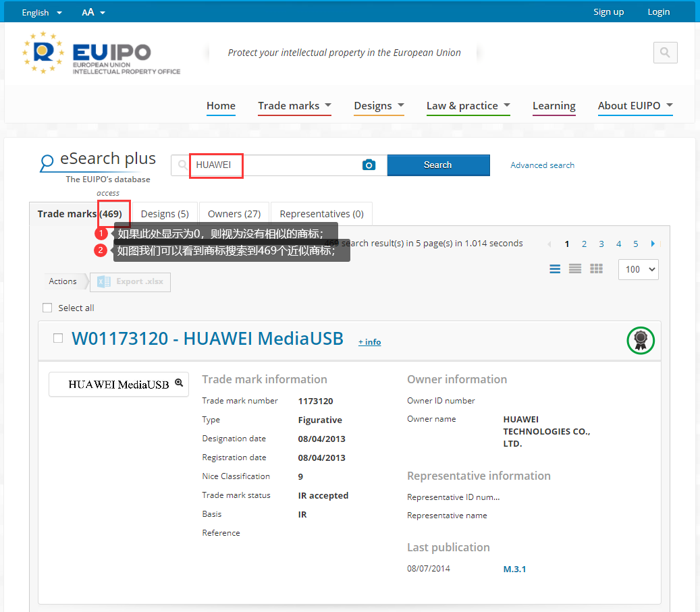Switch to compact list view icon
This screenshot has height=612, width=700.
tap(575, 269)
